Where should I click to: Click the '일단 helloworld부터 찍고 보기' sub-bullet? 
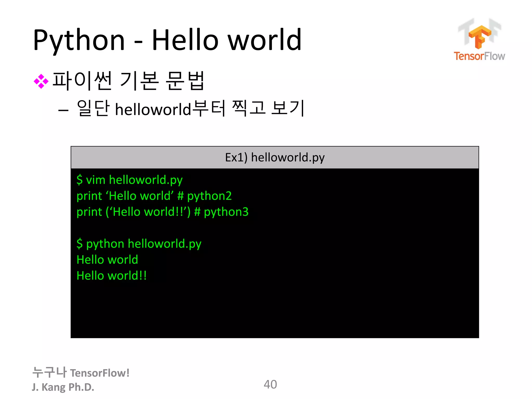tap(191, 108)
